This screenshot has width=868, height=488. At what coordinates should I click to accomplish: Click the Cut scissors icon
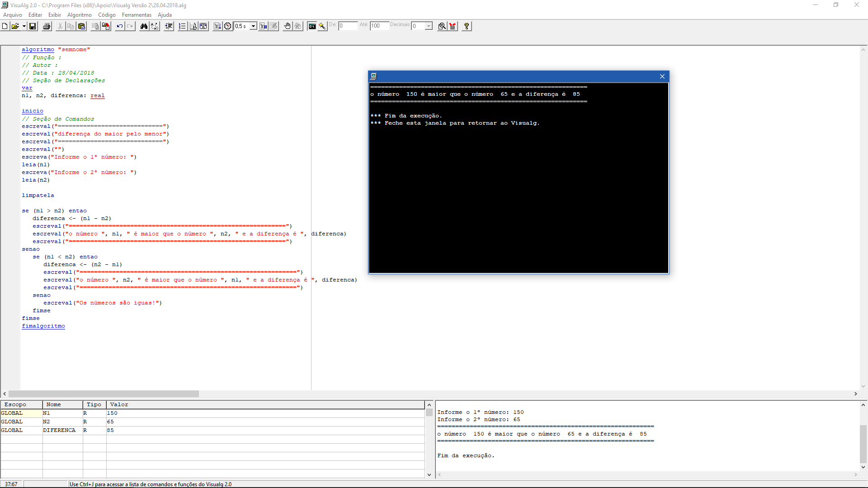point(60,26)
